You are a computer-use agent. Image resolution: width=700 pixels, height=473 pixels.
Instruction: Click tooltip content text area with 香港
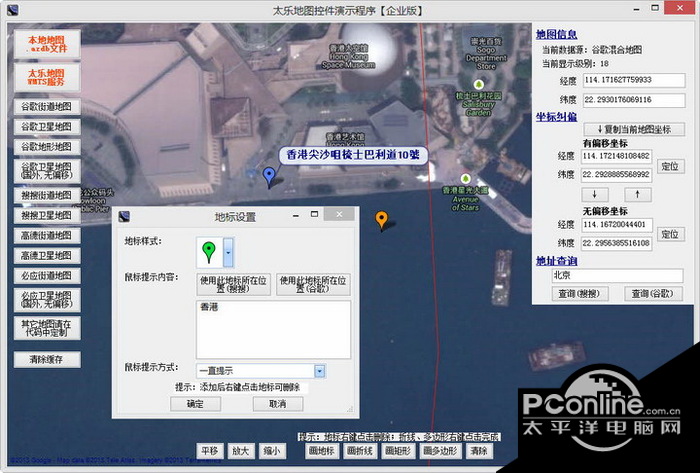(273, 329)
